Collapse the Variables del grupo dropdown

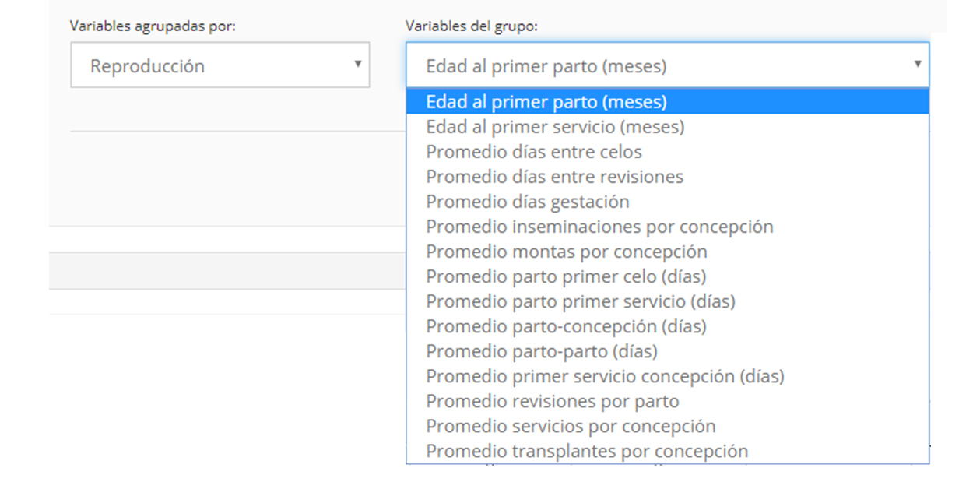point(667,65)
